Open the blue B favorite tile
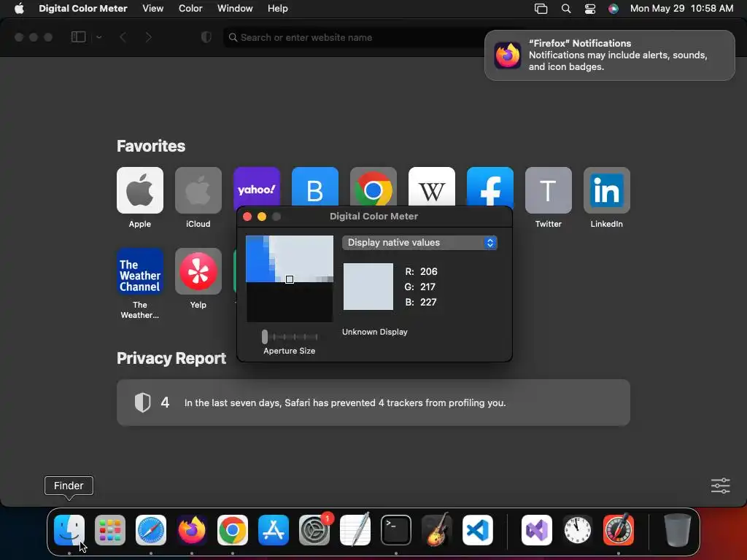The image size is (747, 560). (315, 187)
